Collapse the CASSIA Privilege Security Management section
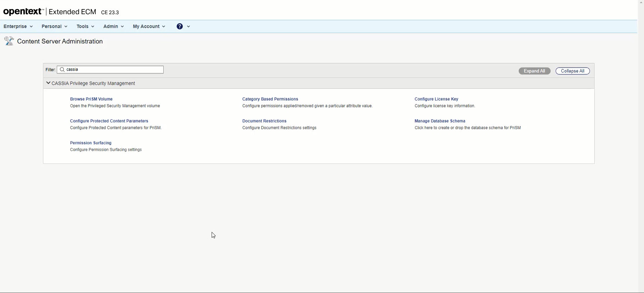This screenshot has height=293, width=644. pos(48,83)
